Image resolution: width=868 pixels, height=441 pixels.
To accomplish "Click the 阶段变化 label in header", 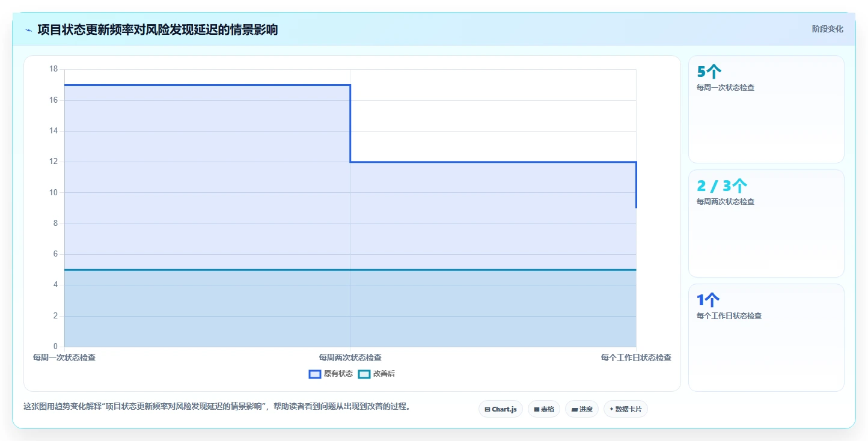I will pyautogui.click(x=828, y=29).
